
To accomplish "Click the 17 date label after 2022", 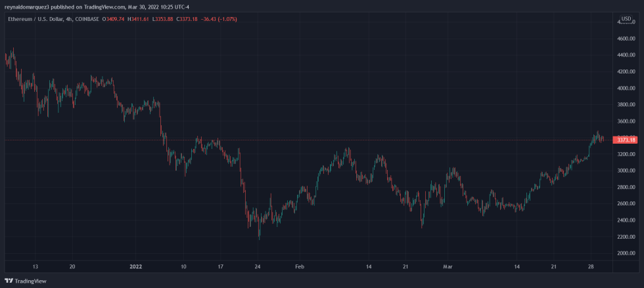I will [x=221, y=266].
